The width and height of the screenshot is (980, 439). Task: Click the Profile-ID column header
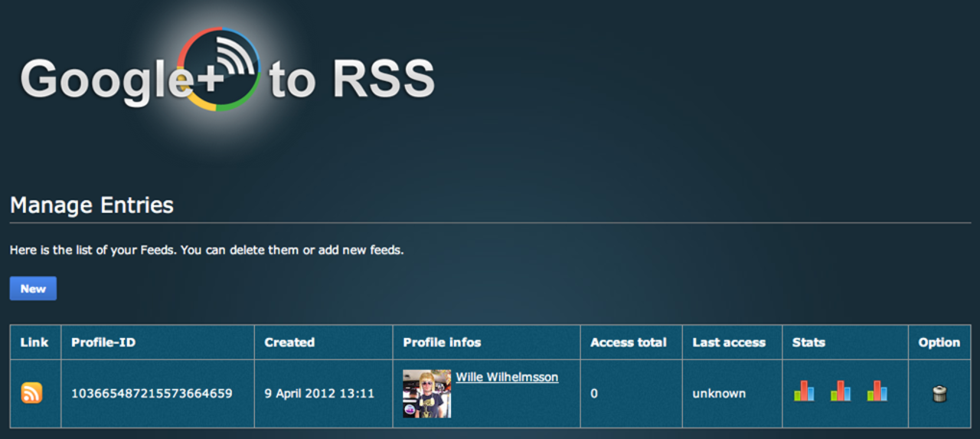point(103,342)
